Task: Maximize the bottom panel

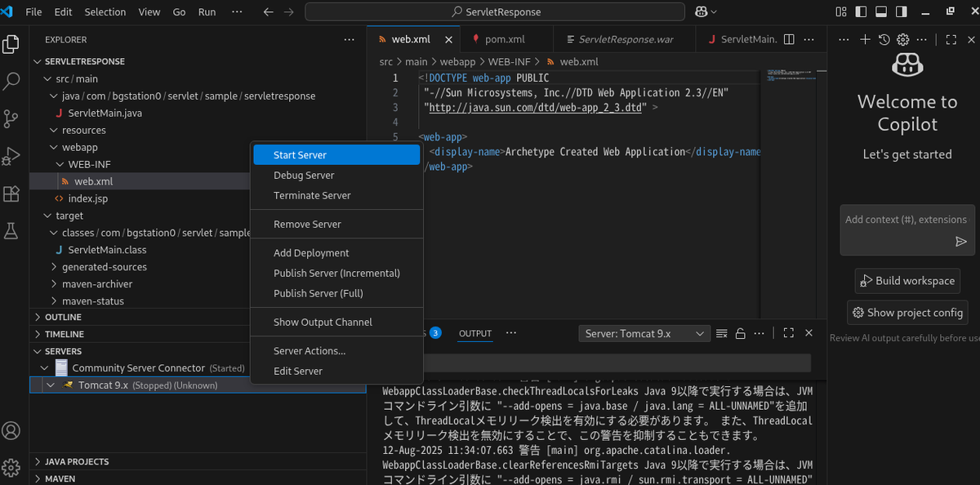Action: (788, 333)
